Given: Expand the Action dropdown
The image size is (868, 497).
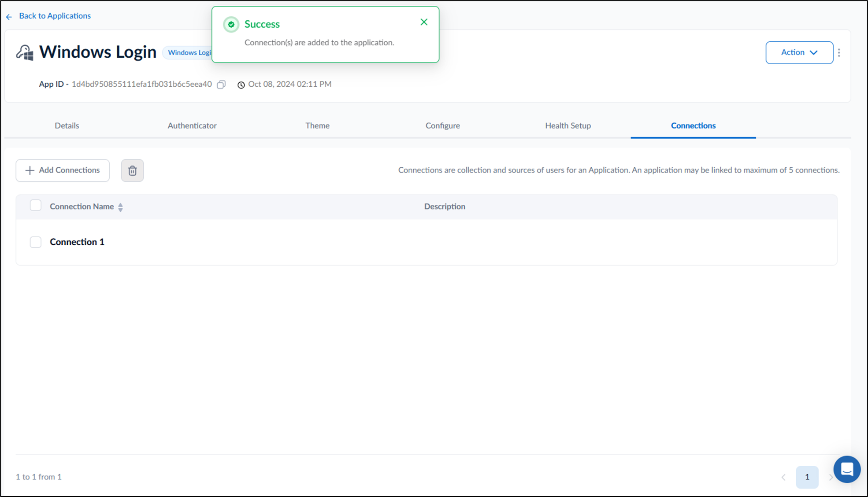Looking at the screenshot, I should 799,52.
